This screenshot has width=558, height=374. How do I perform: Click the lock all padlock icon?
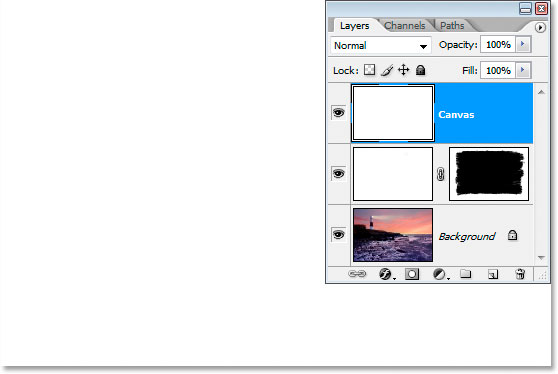point(421,70)
